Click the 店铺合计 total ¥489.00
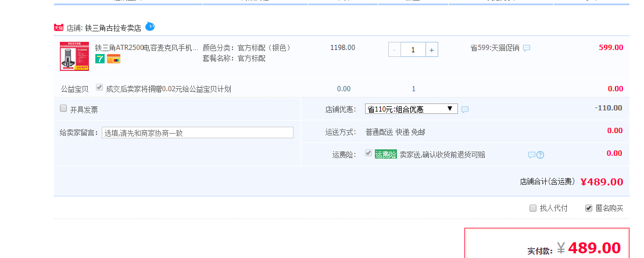644x258 pixels. 602,182
